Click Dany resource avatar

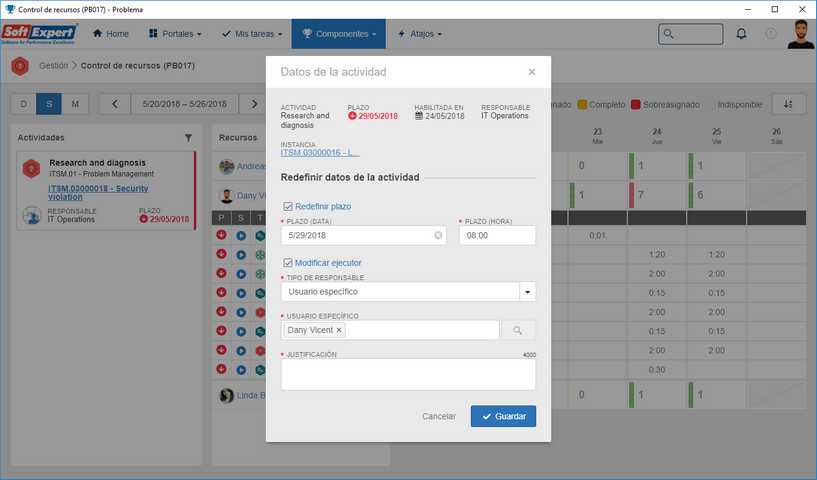click(227, 196)
